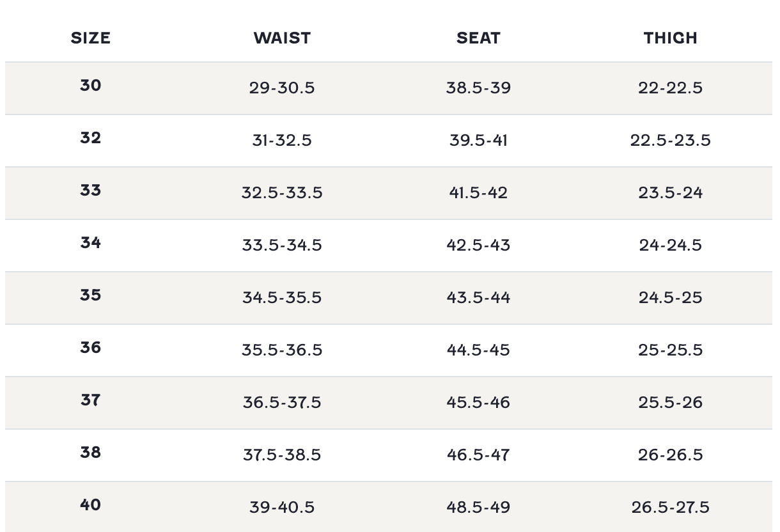780x532 pixels.
Task: Select size 35 row label
Action: [x=90, y=295]
